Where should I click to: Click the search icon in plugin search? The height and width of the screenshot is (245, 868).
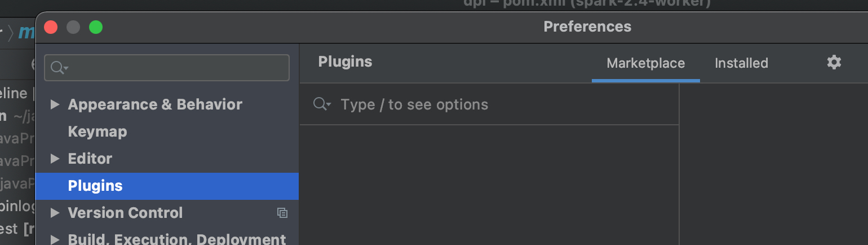321,104
